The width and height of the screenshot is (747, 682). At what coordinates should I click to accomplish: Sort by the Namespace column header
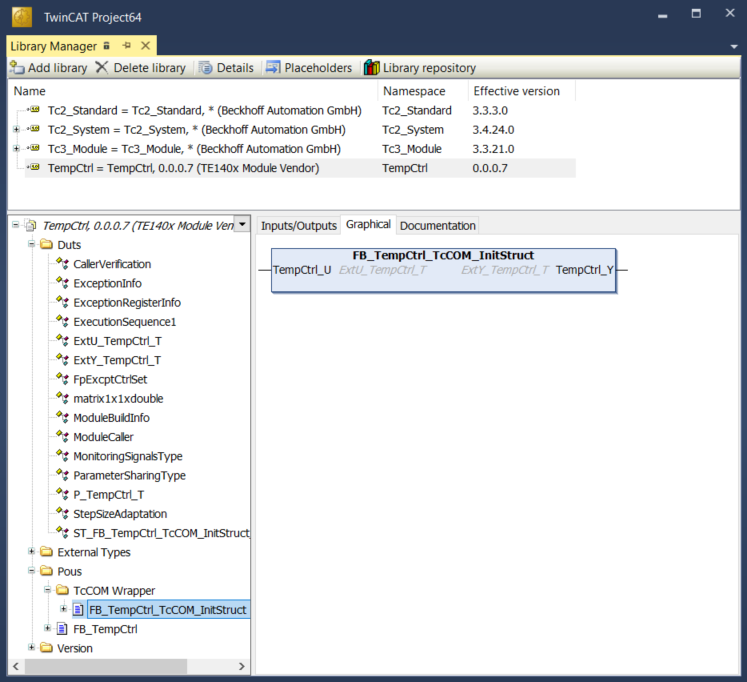(x=423, y=91)
